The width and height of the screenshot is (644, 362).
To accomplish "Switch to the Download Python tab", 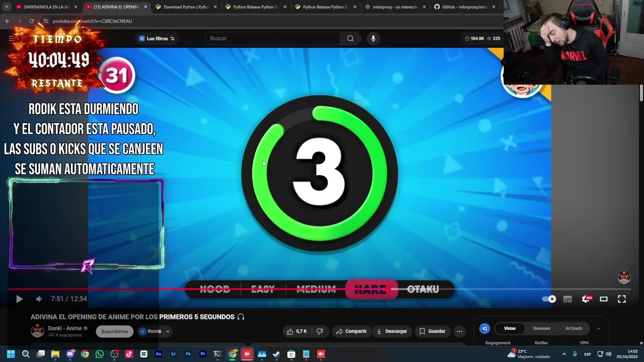I will pyautogui.click(x=186, y=7).
